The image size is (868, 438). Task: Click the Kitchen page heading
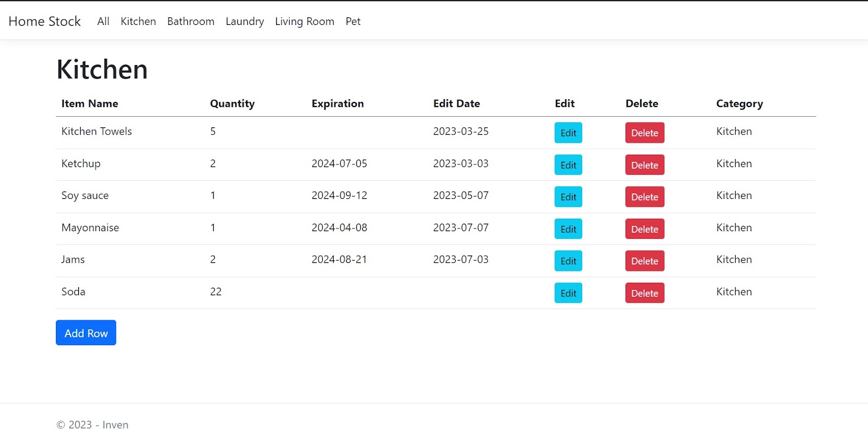pos(102,69)
